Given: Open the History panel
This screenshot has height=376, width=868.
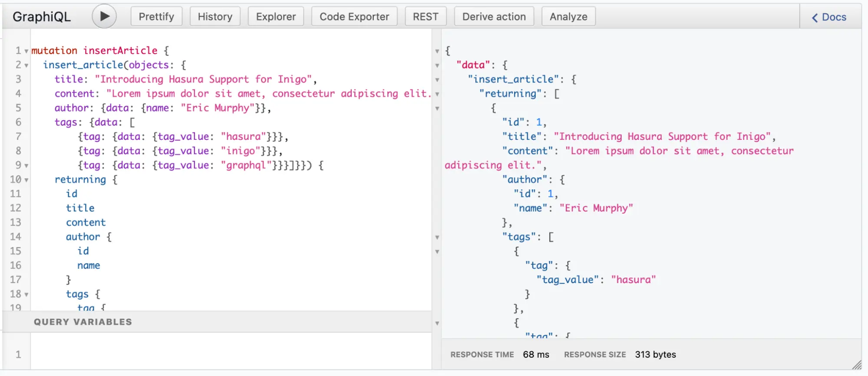Looking at the screenshot, I should pyautogui.click(x=215, y=16).
